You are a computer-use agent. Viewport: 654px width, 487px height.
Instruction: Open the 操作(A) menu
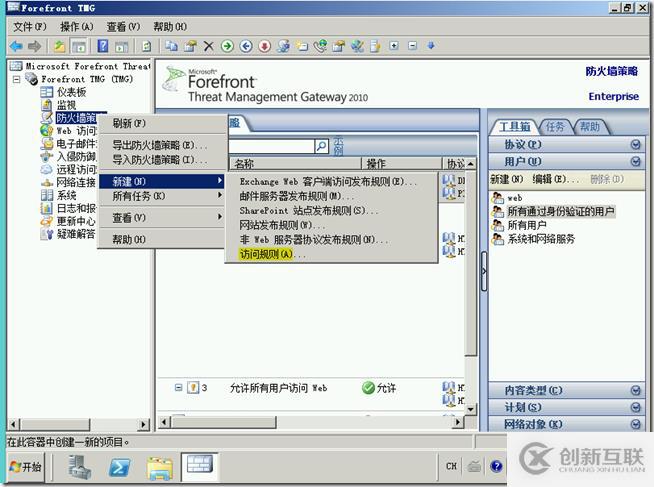[x=77, y=27]
